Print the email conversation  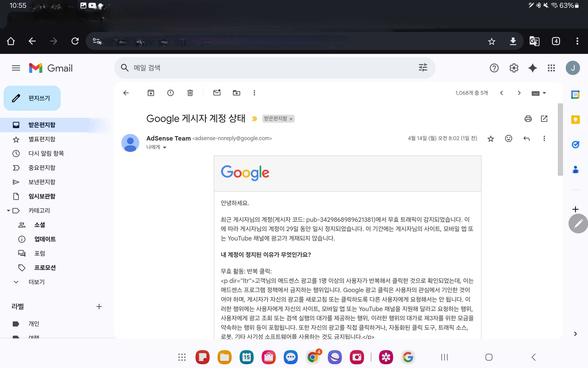point(528,118)
